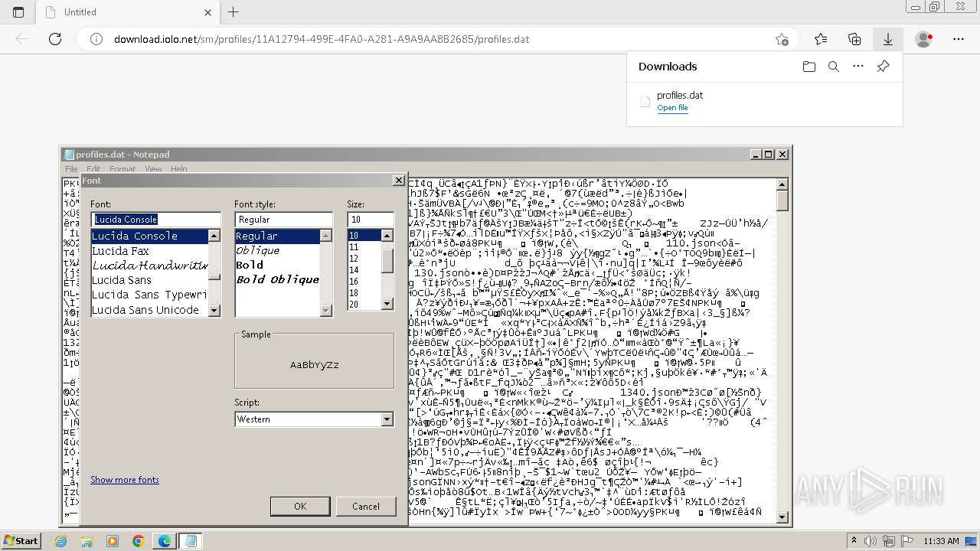This screenshot has height=551, width=980.
Task: Open Edge Settings and more menu
Action: (x=959, y=39)
